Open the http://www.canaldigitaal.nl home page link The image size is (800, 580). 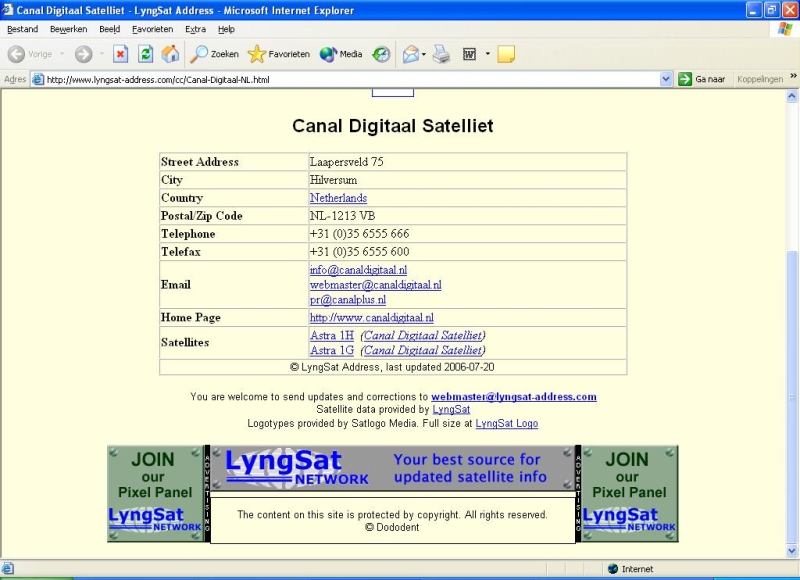[x=371, y=318]
